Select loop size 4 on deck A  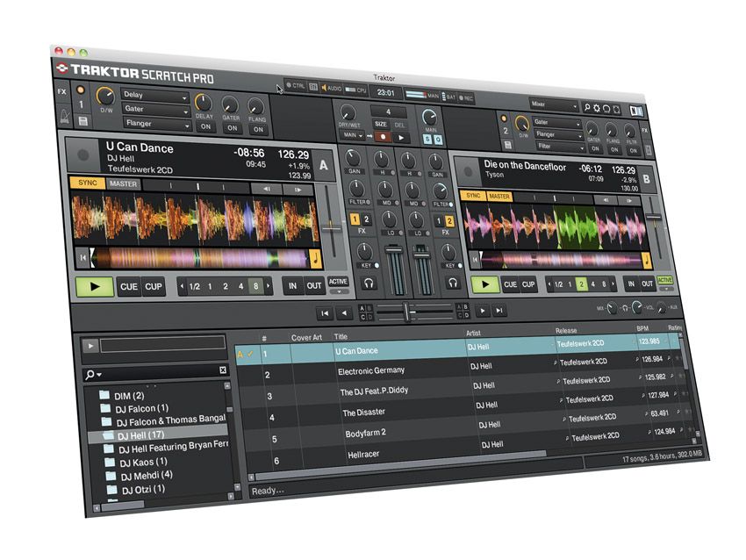240,286
